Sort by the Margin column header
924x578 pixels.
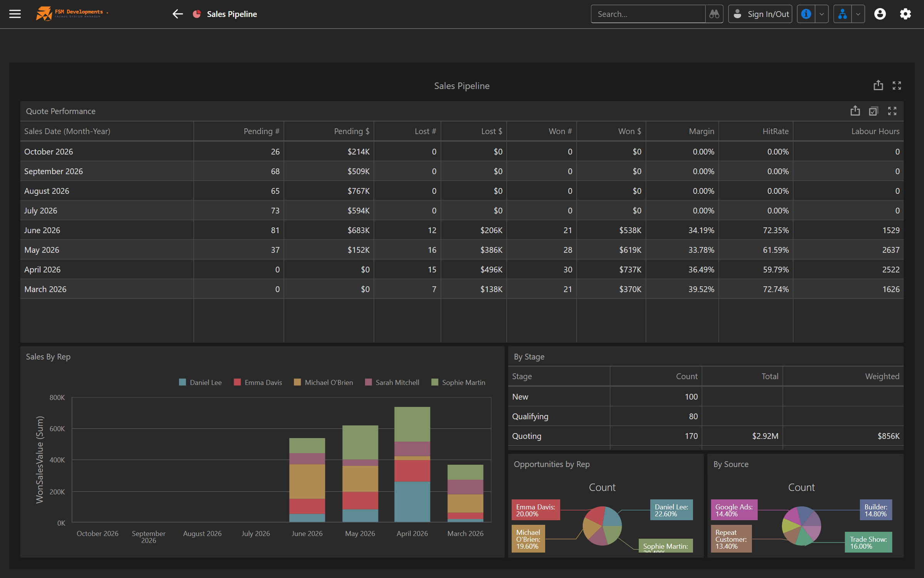pyautogui.click(x=682, y=131)
